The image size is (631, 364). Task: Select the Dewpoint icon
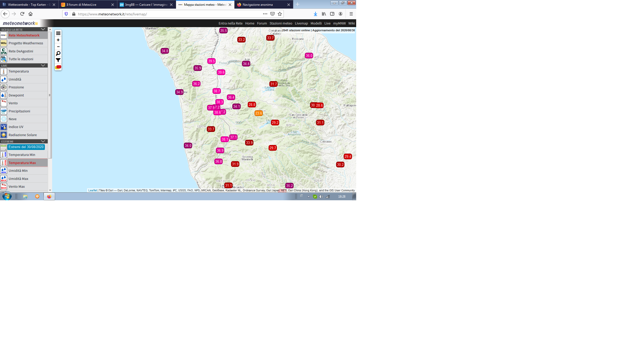click(4, 95)
